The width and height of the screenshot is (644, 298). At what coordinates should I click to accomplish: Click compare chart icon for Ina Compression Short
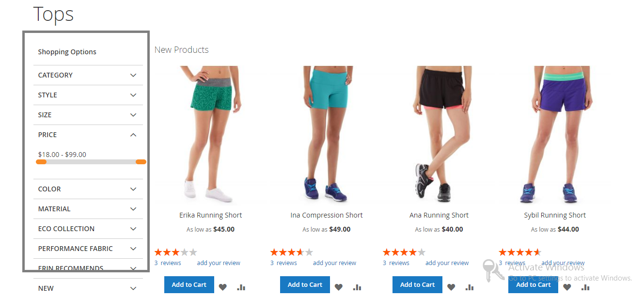point(357,287)
